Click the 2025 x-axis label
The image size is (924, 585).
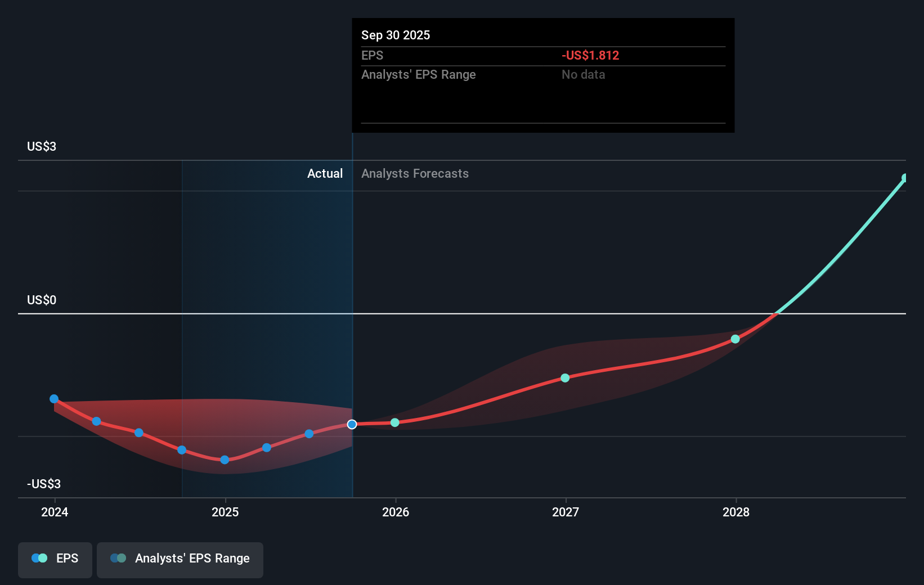click(x=225, y=512)
